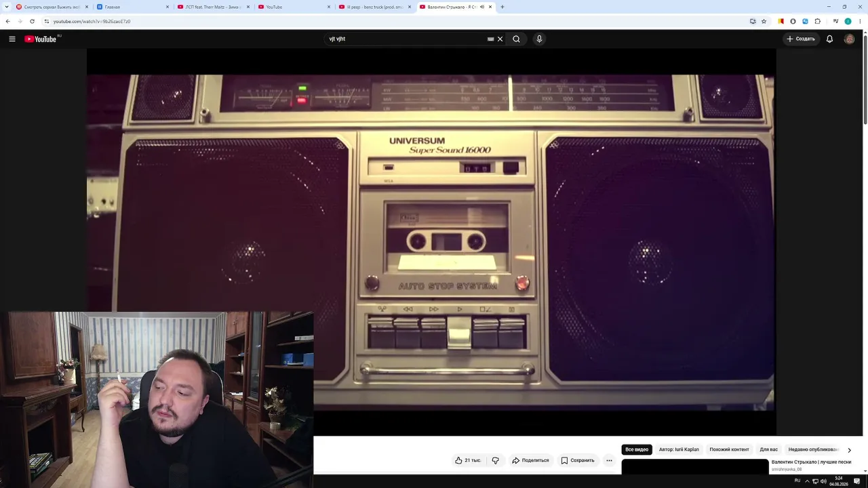Select the Недавно опубликованные chip
Screen dimensions: 868x488
coord(813,449)
